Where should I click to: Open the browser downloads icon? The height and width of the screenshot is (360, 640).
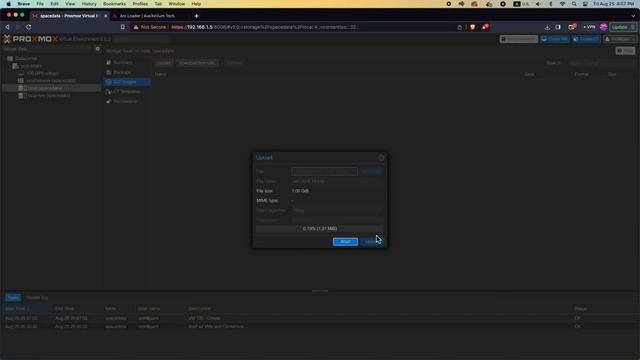(547, 27)
